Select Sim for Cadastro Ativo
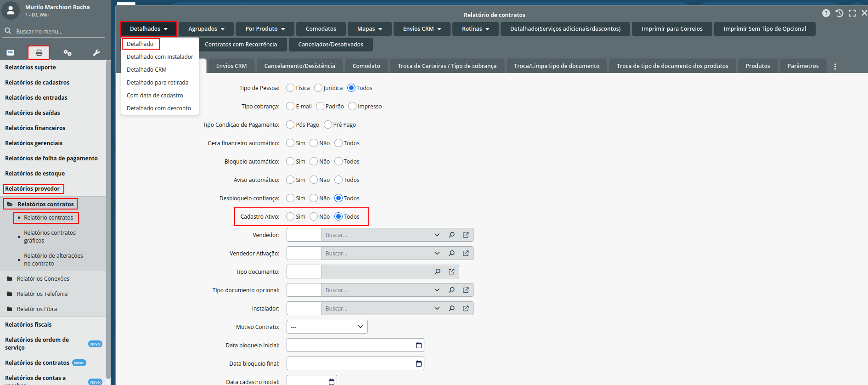Screen dimensions: 868x385 (290, 216)
